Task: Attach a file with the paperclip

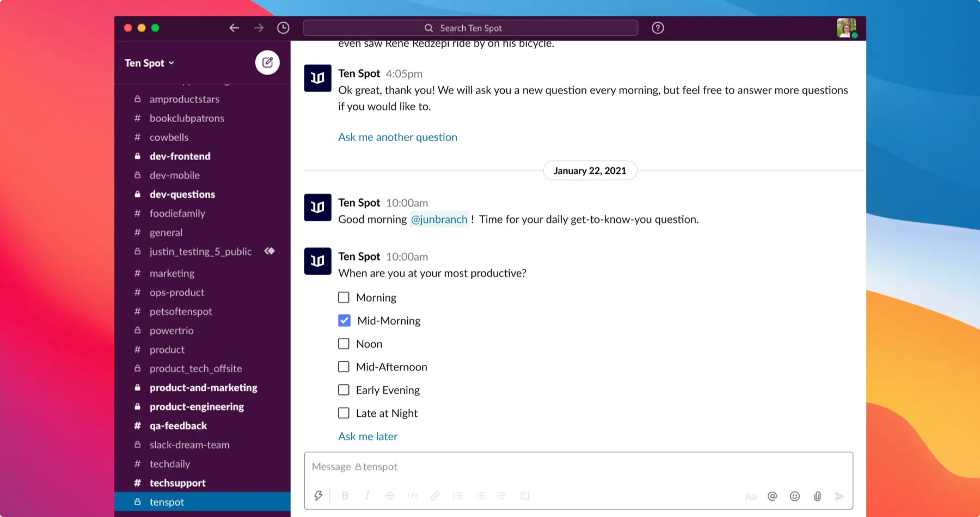Action: 817,496
